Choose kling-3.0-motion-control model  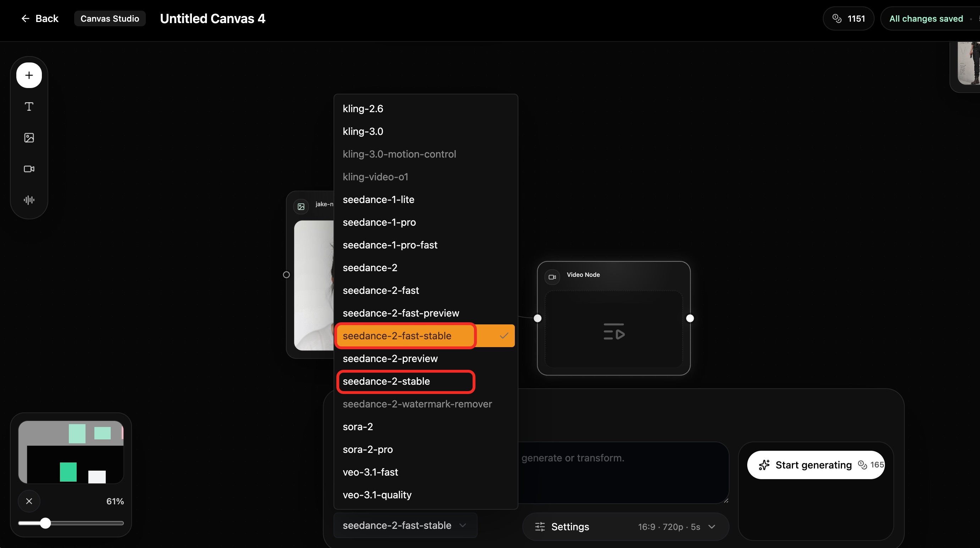[x=426, y=154]
